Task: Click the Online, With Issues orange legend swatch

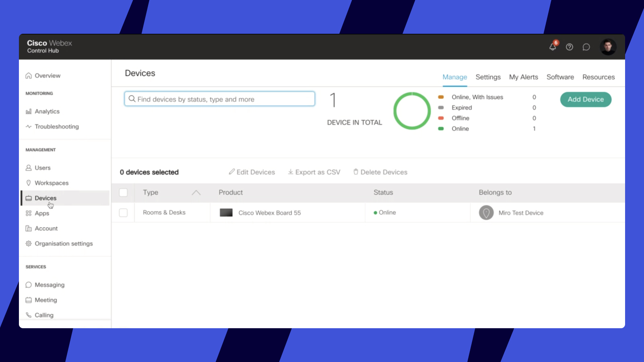Action: tap(441, 97)
